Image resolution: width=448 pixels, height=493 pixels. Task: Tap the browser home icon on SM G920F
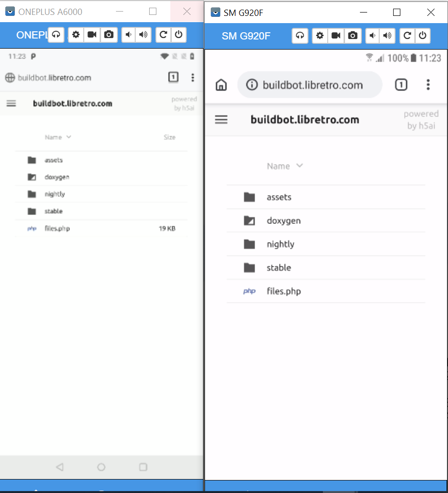tap(221, 85)
